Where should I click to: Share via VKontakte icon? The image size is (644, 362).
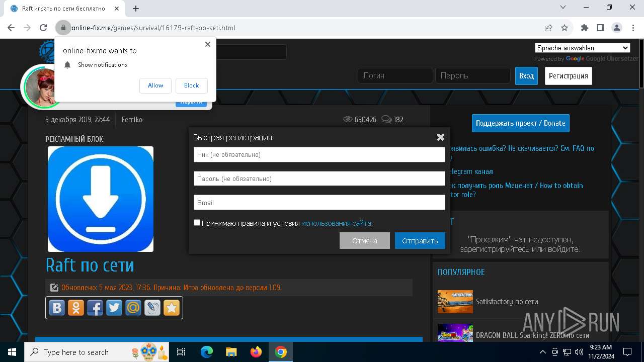(57, 307)
